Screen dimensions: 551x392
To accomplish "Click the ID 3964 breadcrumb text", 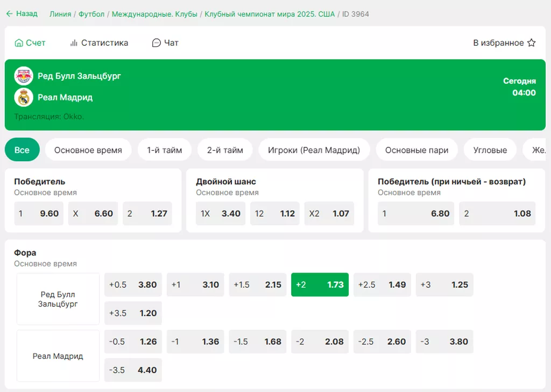I will coord(356,14).
